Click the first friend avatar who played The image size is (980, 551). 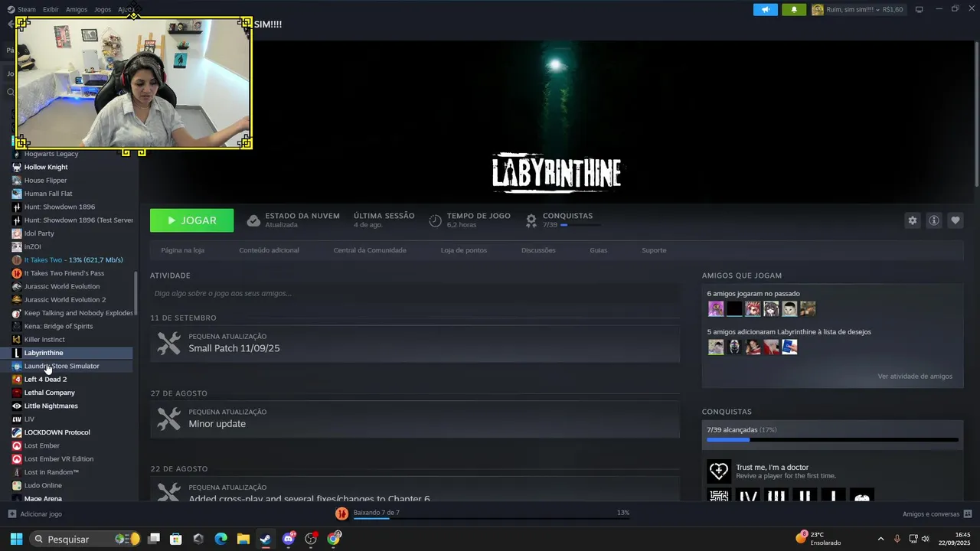[x=716, y=308]
